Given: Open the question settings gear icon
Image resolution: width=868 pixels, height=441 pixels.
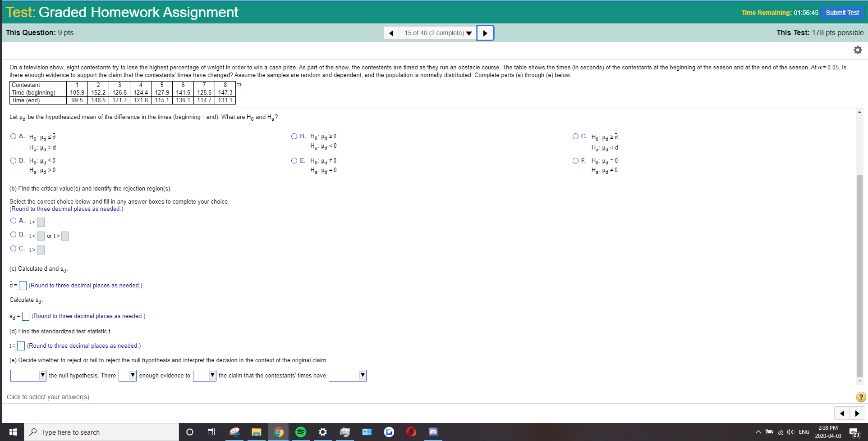Looking at the screenshot, I should click(x=857, y=50).
